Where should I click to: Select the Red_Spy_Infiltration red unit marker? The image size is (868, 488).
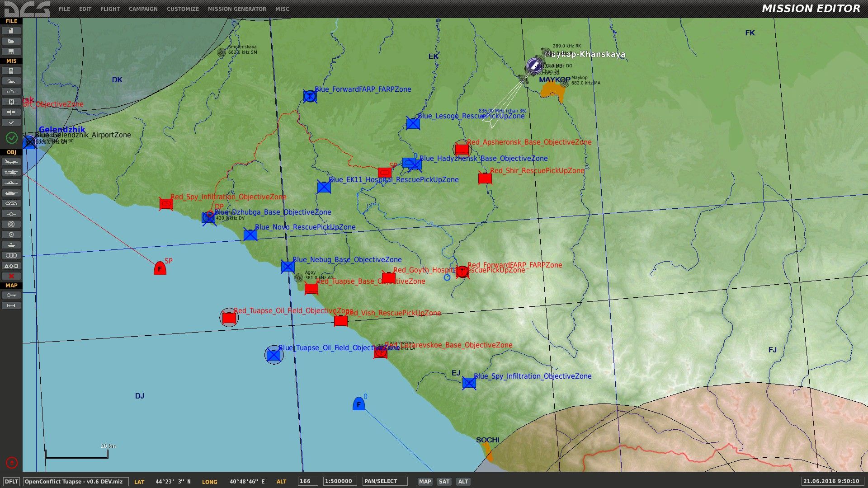[x=166, y=204]
